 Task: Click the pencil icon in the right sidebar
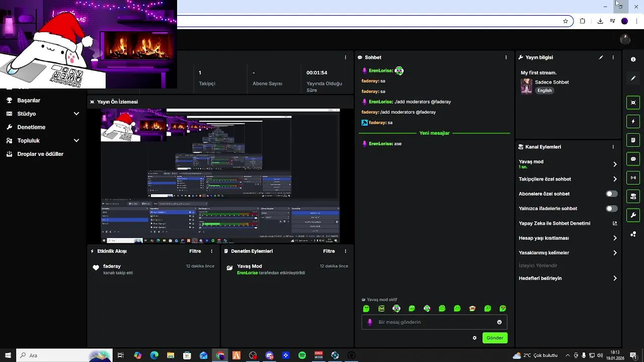coord(633,78)
